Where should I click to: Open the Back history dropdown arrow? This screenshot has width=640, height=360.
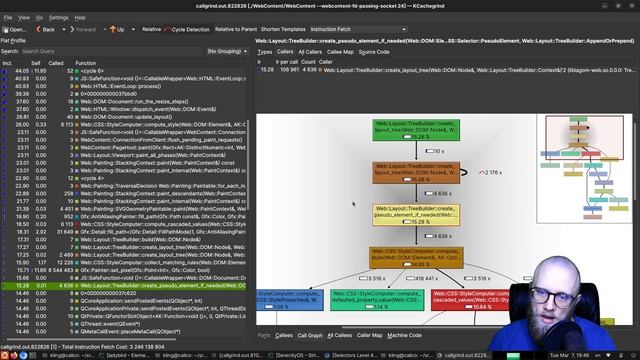[64, 29]
